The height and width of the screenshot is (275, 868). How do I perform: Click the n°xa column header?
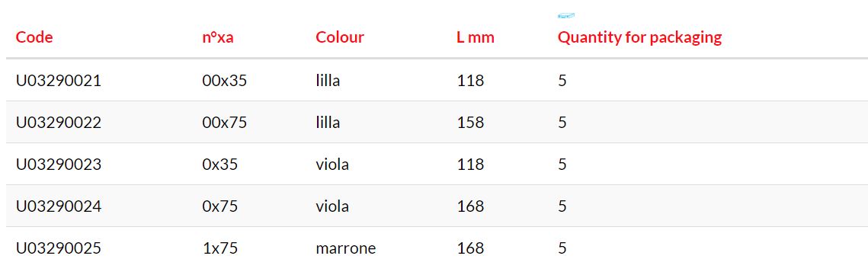point(217,37)
